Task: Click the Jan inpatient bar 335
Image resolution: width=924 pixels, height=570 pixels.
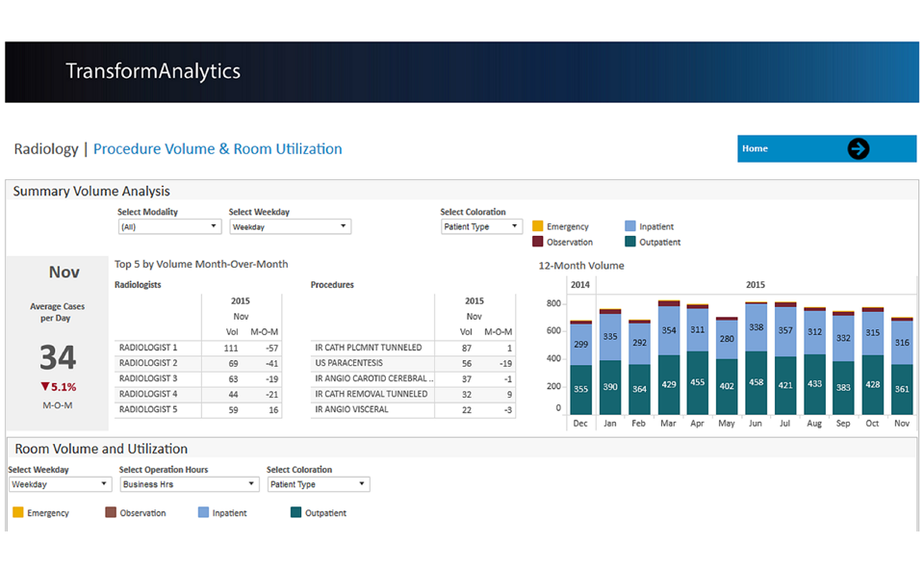Action: [x=610, y=337]
